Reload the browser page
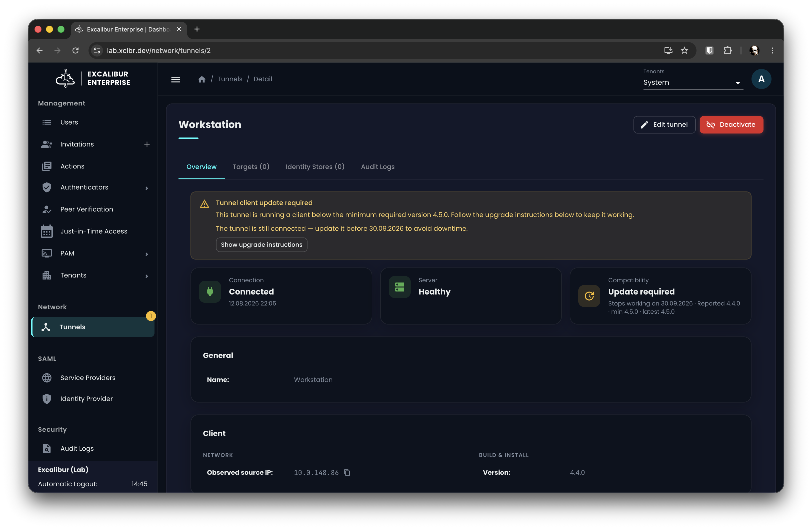Screen dimensions: 812x530 (76, 50)
